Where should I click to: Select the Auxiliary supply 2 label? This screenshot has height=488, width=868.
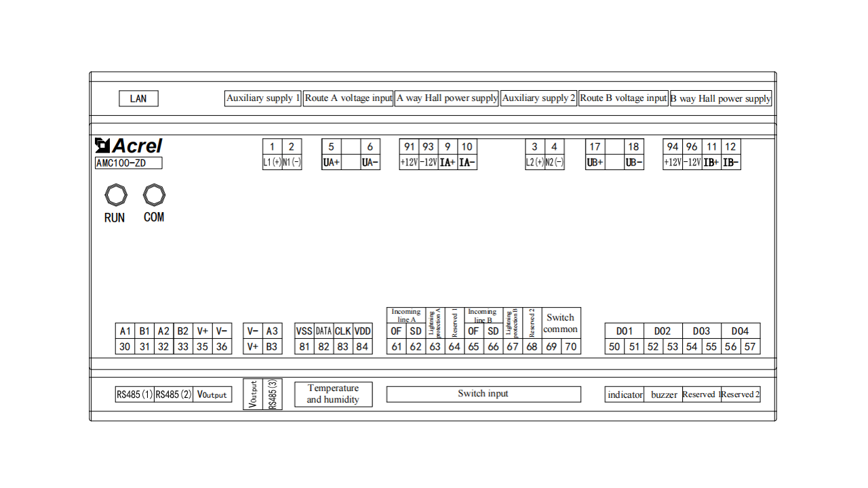click(x=539, y=98)
